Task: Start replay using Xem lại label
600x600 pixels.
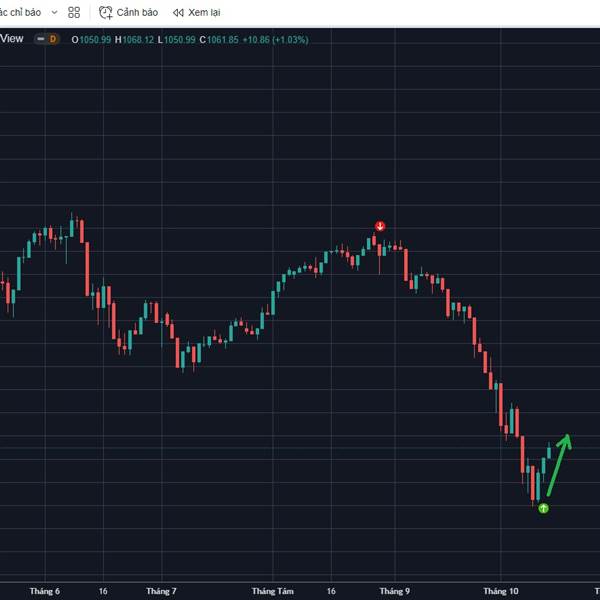Action: (x=204, y=12)
